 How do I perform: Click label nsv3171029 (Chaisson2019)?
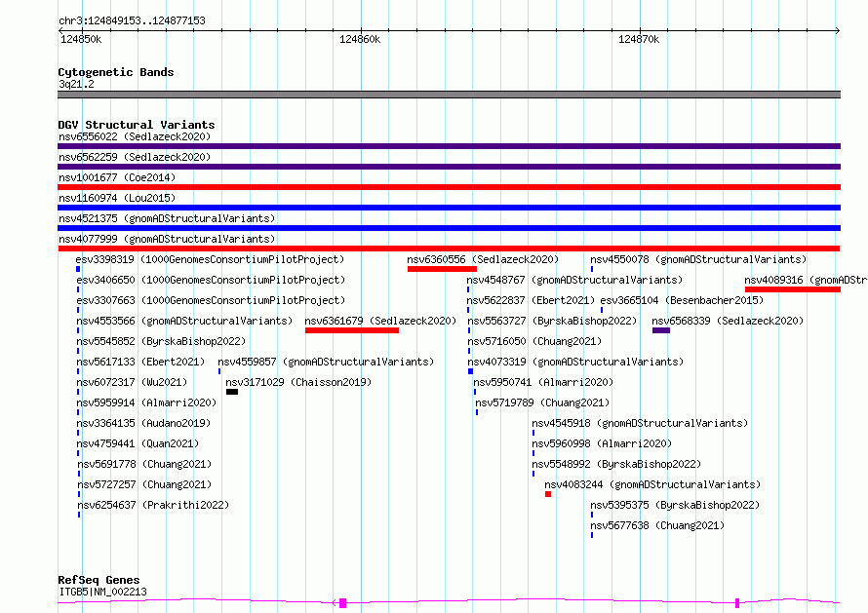point(298,382)
